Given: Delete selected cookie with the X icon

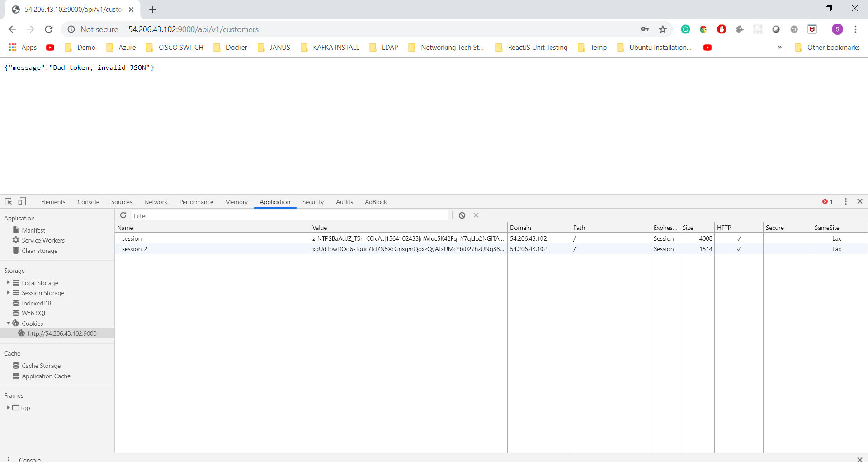Looking at the screenshot, I should [x=476, y=215].
